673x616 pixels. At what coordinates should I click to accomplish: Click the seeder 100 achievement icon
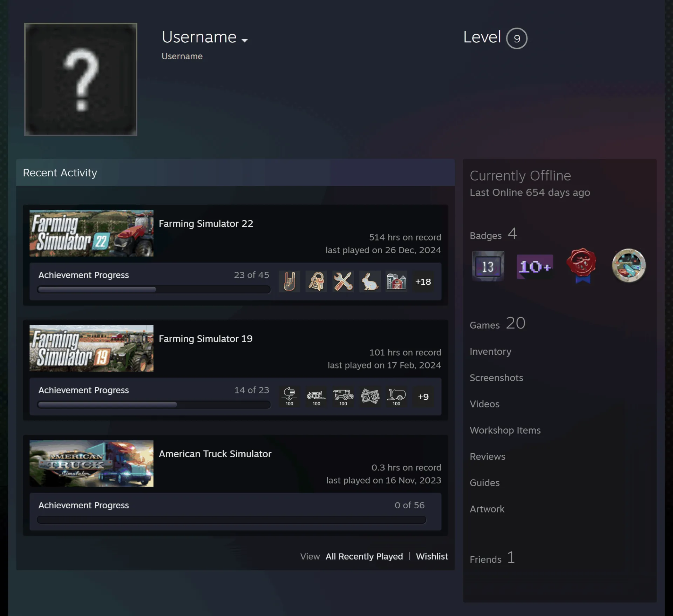coord(316,397)
